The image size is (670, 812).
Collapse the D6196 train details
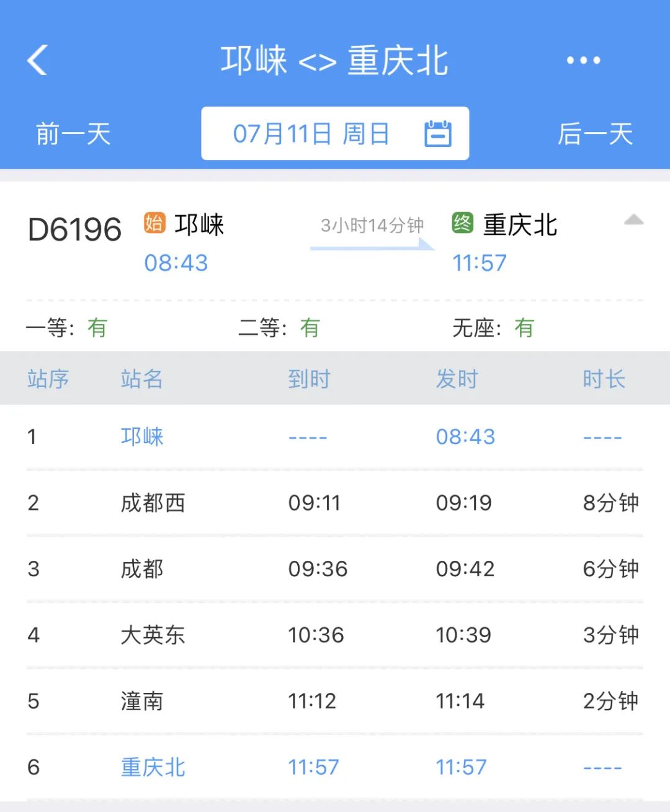(633, 220)
